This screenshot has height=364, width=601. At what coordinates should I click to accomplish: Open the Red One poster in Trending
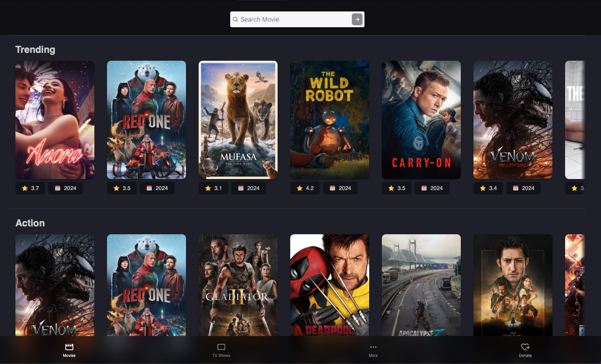tap(146, 120)
